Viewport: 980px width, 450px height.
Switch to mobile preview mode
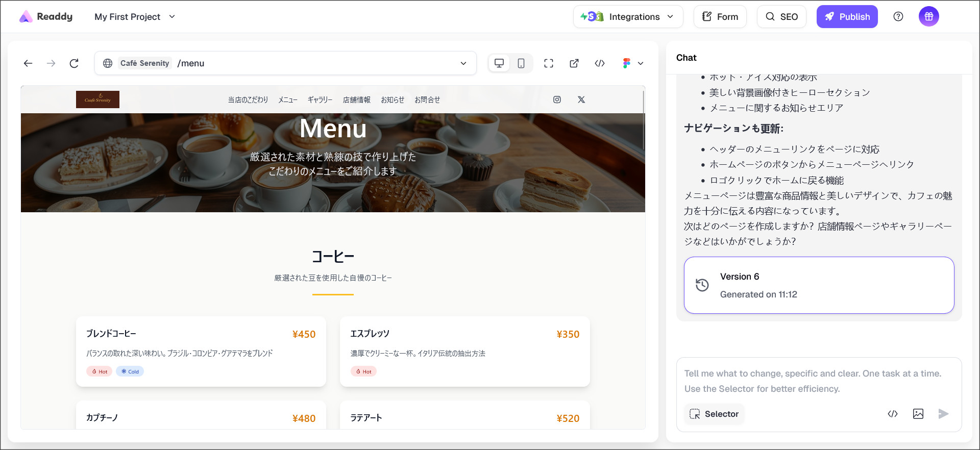coord(521,63)
